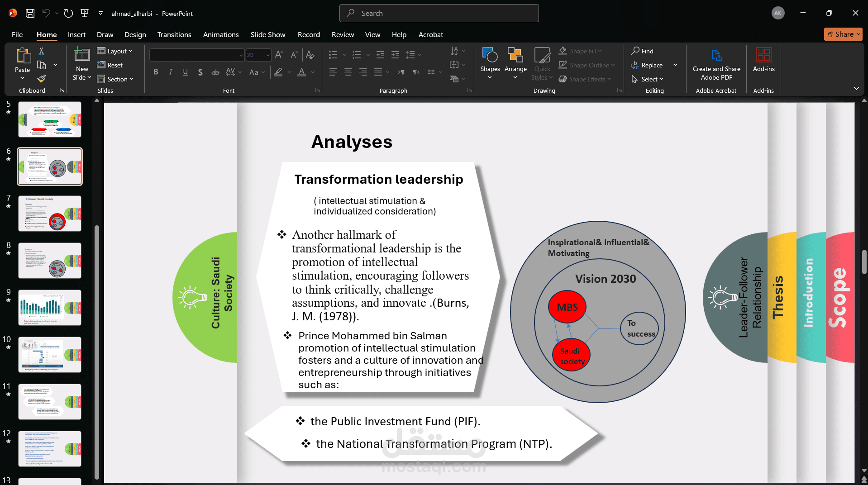868x485 pixels.
Task: Click the Redo icon in quick access
Action: (x=68, y=13)
